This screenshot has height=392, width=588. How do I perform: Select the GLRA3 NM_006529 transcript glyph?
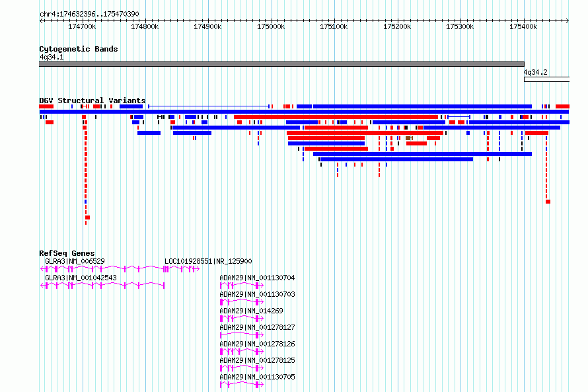click(x=102, y=268)
